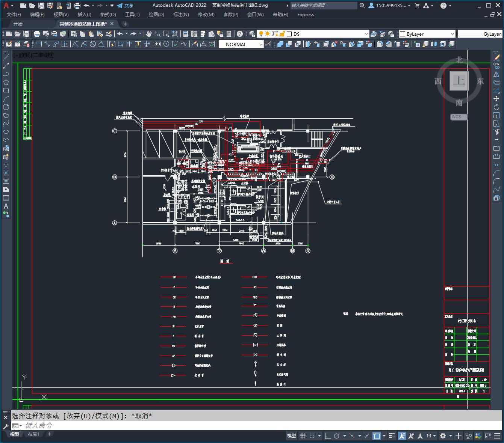This screenshot has width=504, height=443.
Task: Toggle snap mode dots in status bar
Action: 312,436
